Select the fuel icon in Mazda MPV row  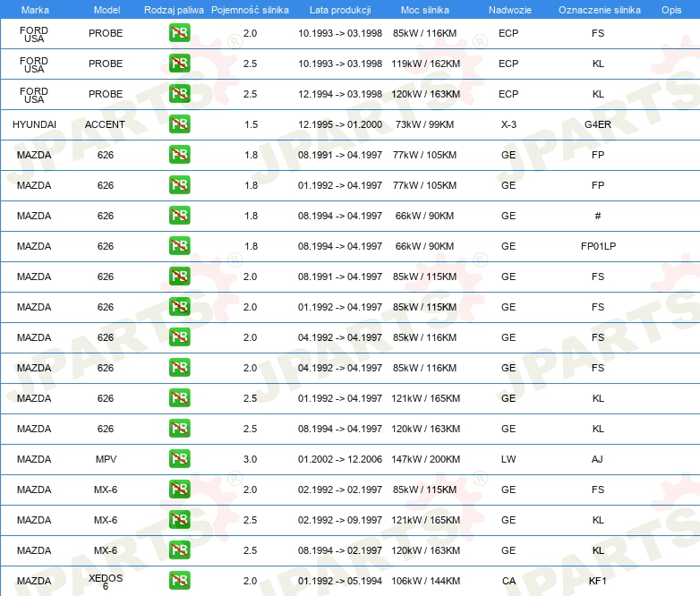click(179, 458)
